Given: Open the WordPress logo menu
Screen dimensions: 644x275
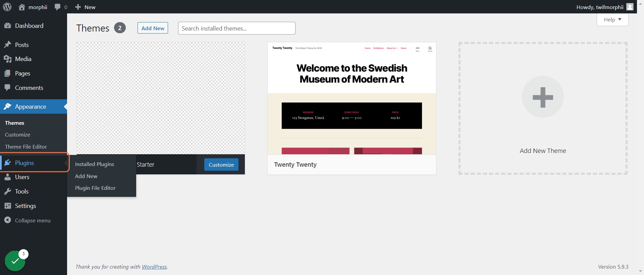Looking at the screenshot, I should coord(7,7).
